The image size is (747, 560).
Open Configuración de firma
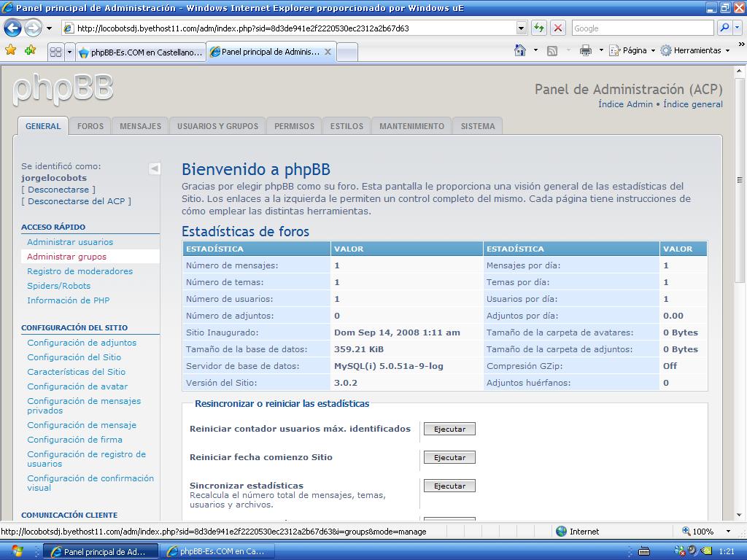74,440
